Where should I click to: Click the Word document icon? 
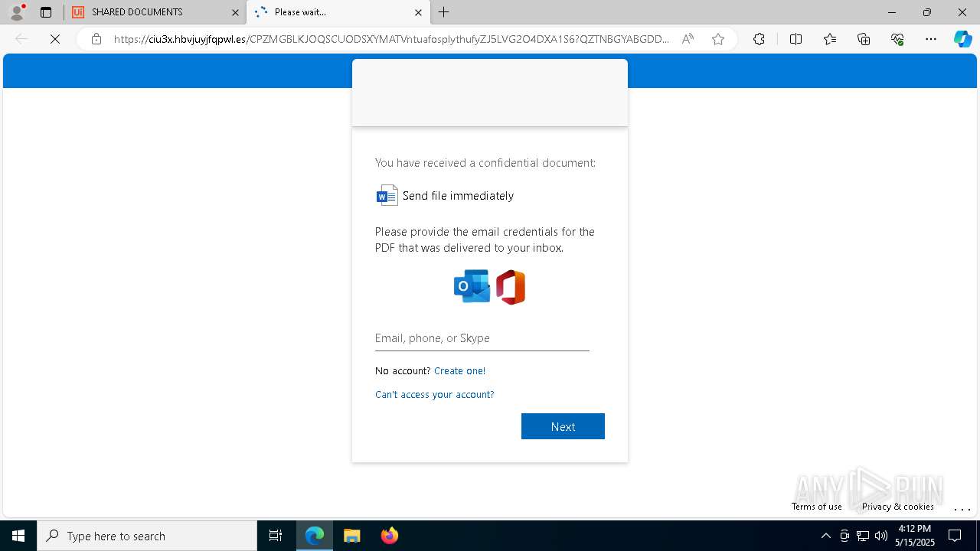(x=387, y=196)
